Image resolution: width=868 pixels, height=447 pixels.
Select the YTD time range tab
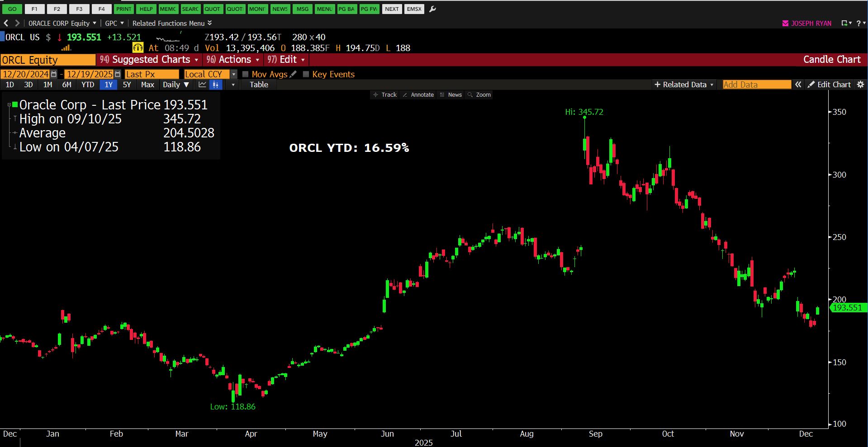(x=88, y=85)
